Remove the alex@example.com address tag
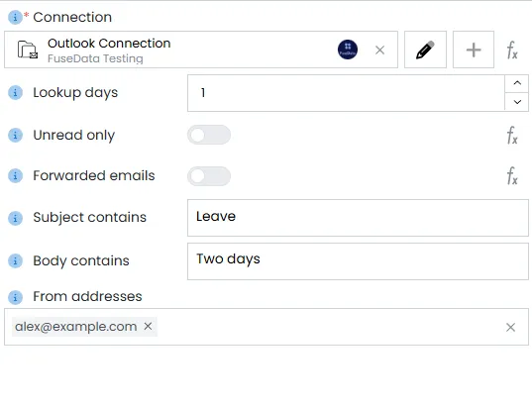The width and height of the screenshot is (532, 407). point(148,326)
